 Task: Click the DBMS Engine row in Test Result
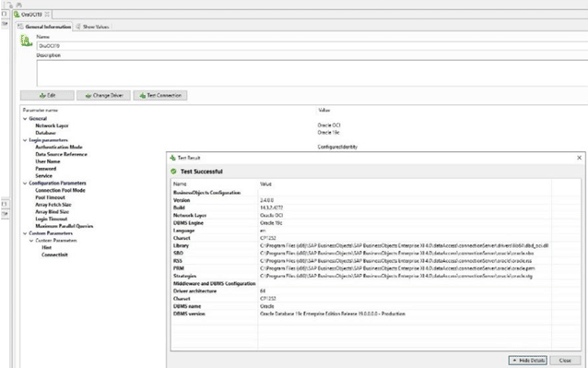pos(375,223)
